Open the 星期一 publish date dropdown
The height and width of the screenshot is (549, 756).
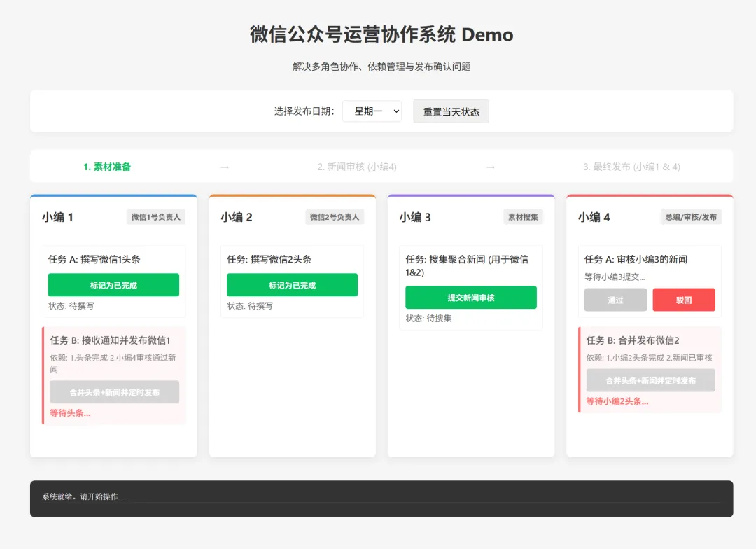pos(372,111)
